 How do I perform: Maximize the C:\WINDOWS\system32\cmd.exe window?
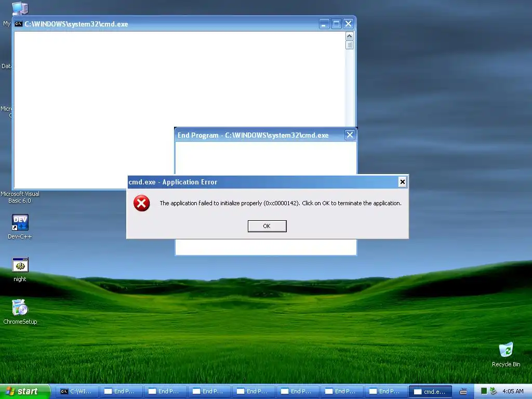(336, 24)
